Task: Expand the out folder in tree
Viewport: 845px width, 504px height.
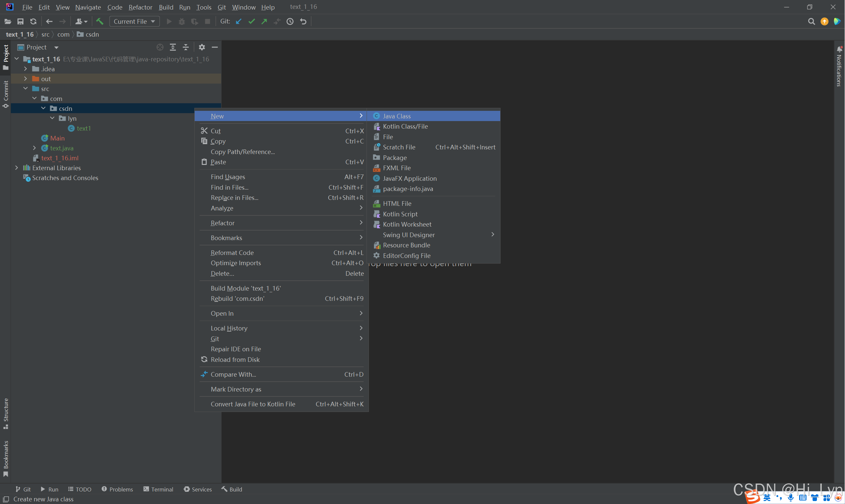Action: (x=25, y=79)
